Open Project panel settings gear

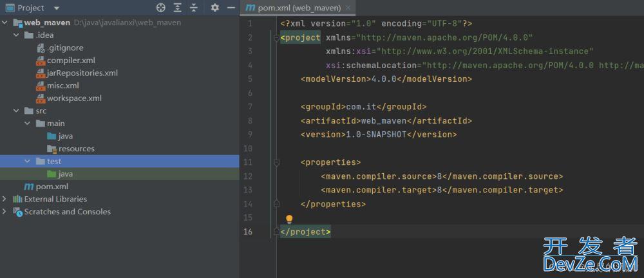[x=215, y=8]
